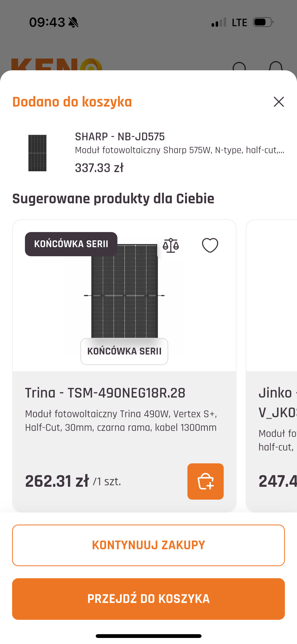Toggle the heart favorite on Trina module

click(210, 245)
